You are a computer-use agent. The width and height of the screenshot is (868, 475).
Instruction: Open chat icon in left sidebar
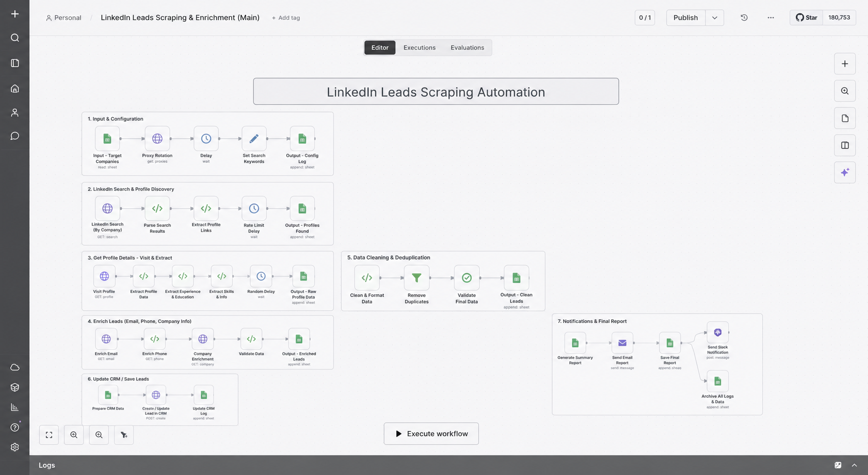pos(15,136)
